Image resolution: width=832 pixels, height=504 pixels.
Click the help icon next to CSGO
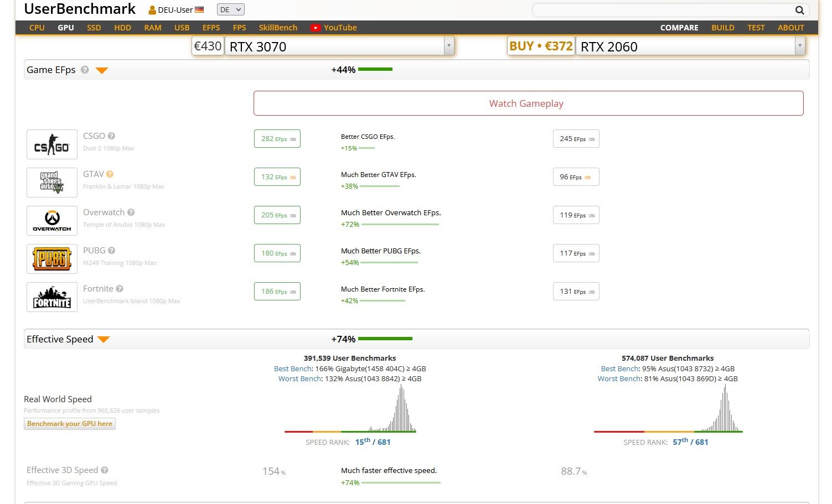click(x=111, y=136)
